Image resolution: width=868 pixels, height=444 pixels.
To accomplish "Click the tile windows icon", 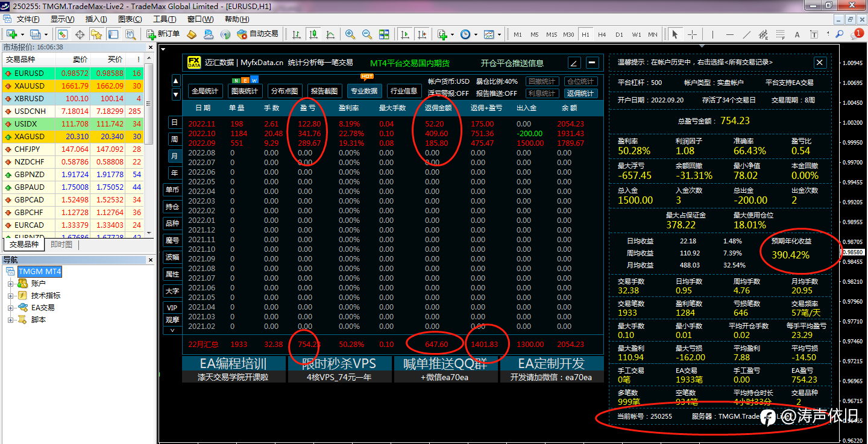I will click(x=383, y=34).
